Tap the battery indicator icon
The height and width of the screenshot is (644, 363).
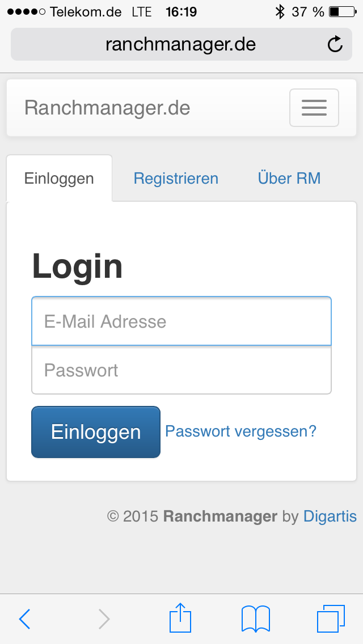[x=341, y=11]
